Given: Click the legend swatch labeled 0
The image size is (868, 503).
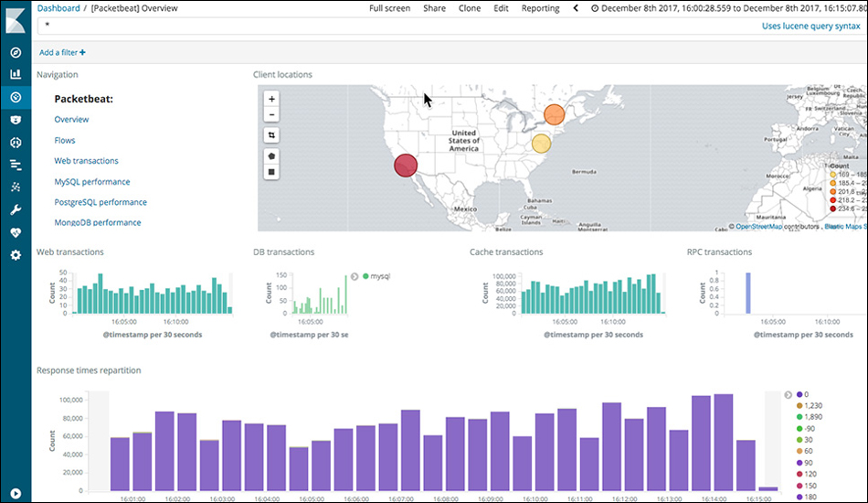Looking at the screenshot, I should coord(799,394).
